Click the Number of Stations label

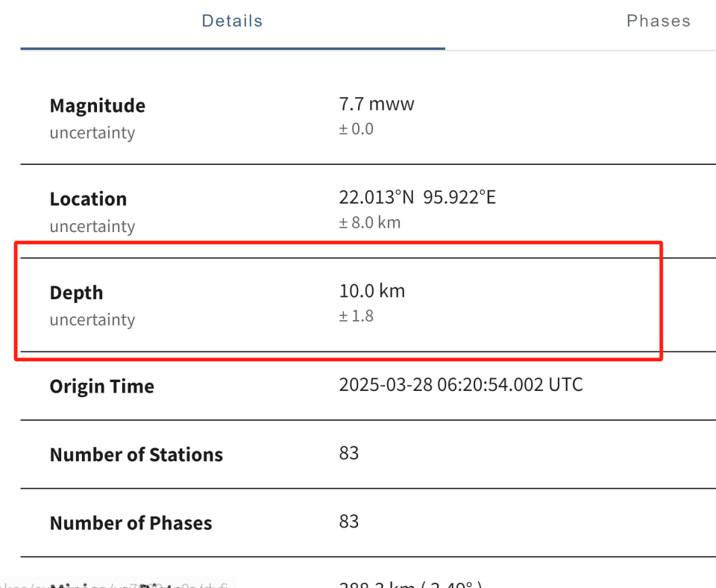click(x=136, y=455)
